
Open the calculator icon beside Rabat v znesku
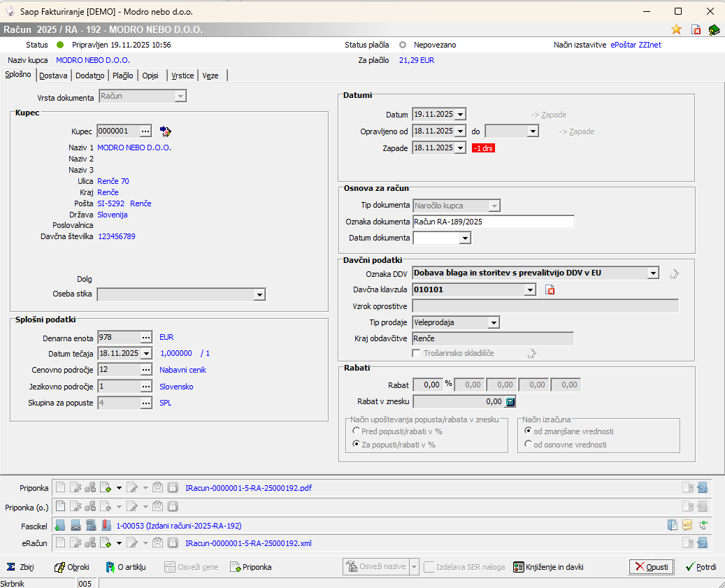pos(510,401)
